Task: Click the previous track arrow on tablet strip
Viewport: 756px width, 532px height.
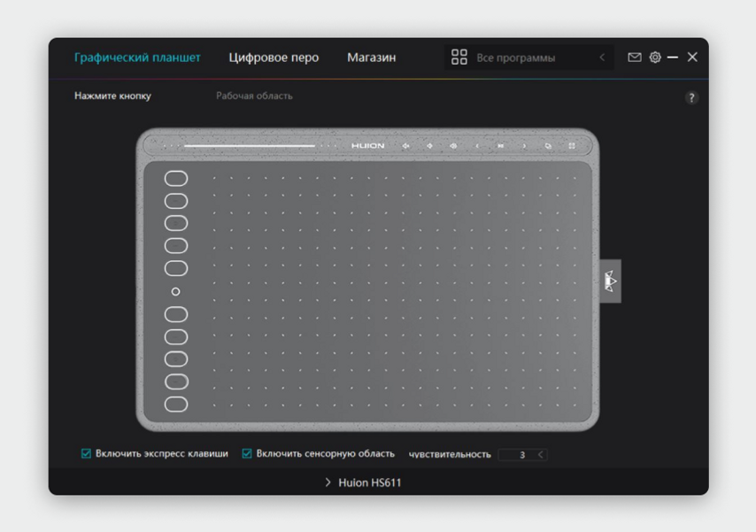Action: click(x=477, y=146)
